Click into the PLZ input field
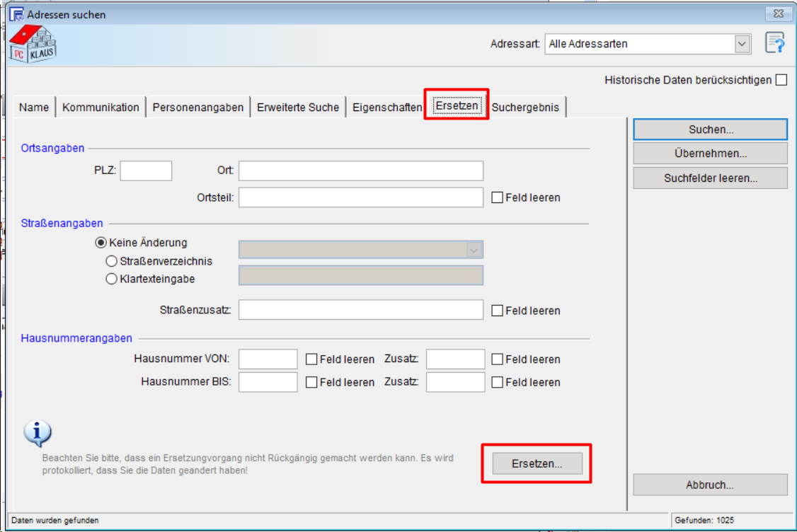This screenshot has width=797, height=532. click(x=146, y=171)
